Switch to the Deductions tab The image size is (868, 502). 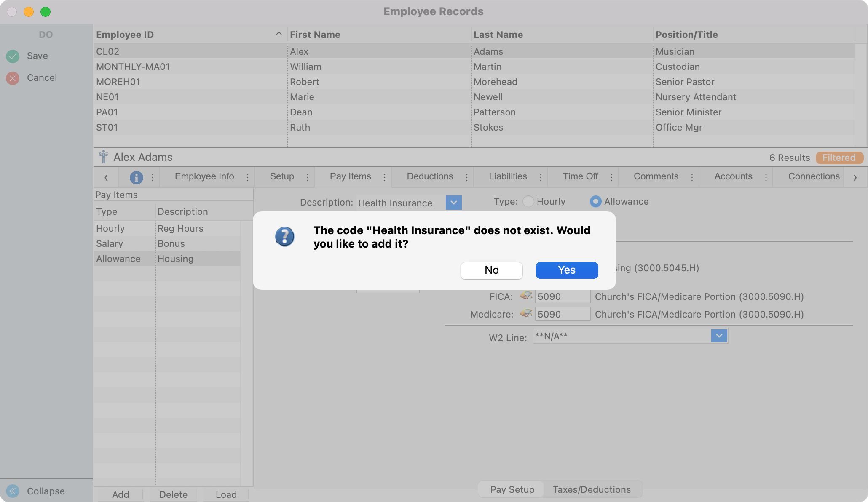coord(430,176)
